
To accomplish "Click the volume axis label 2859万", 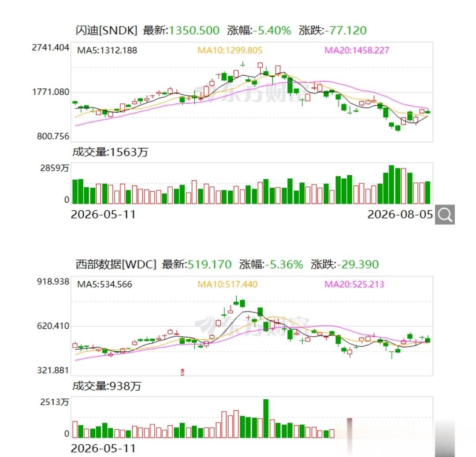I will pyautogui.click(x=55, y=168).
